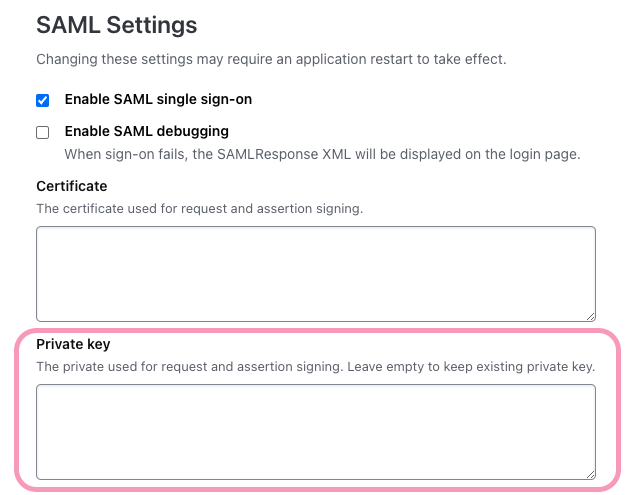Click the "Enable SAML single sign-on" label text

click(x=158, y=99)
